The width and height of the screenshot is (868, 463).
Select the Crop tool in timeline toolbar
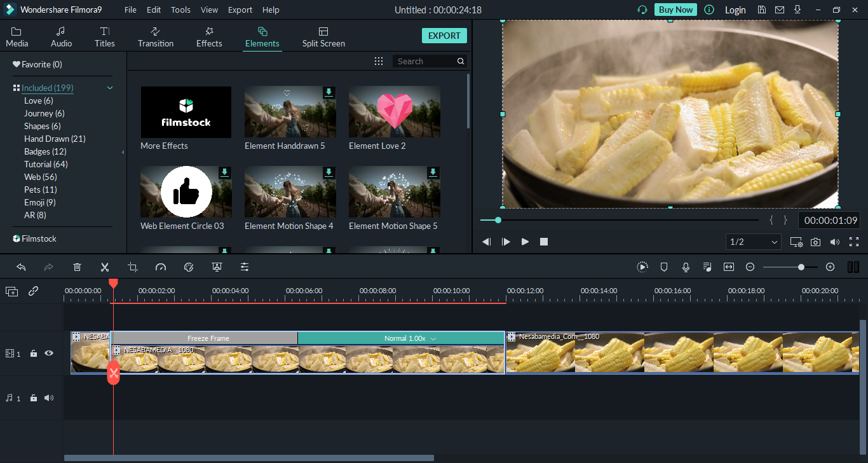click(x=132, y=267)
